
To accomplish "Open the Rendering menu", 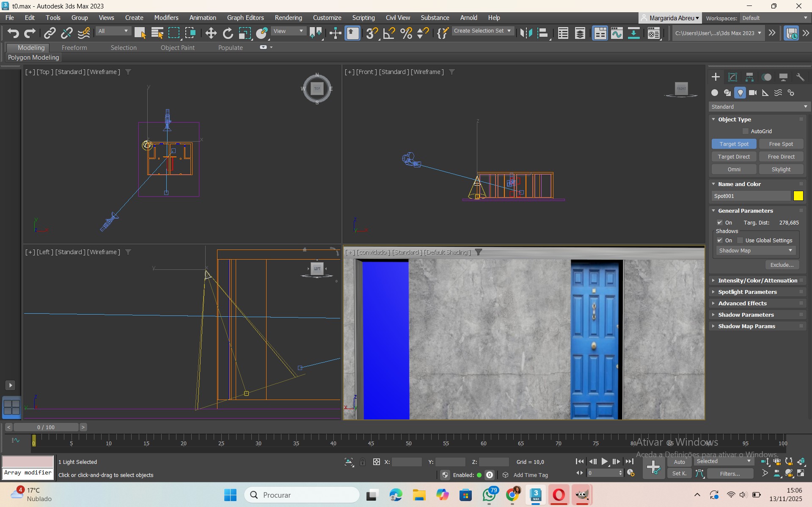I will (x=288, y=18).
